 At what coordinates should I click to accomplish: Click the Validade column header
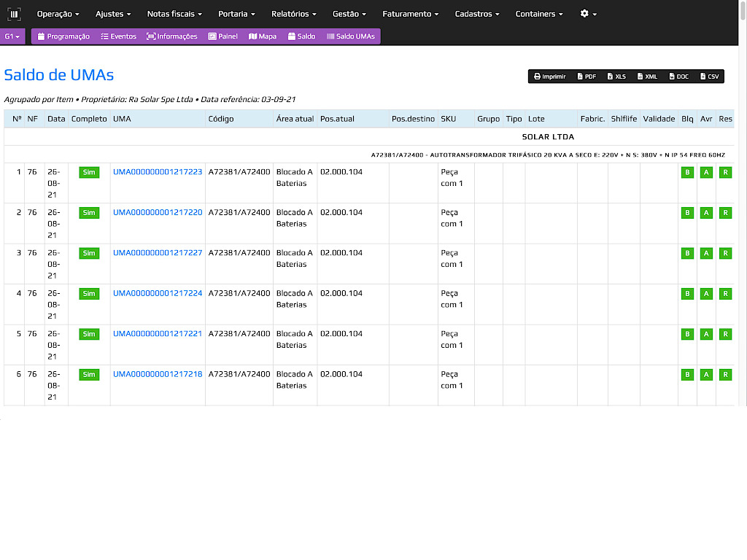pyautogui.click(x=659, y=119)
